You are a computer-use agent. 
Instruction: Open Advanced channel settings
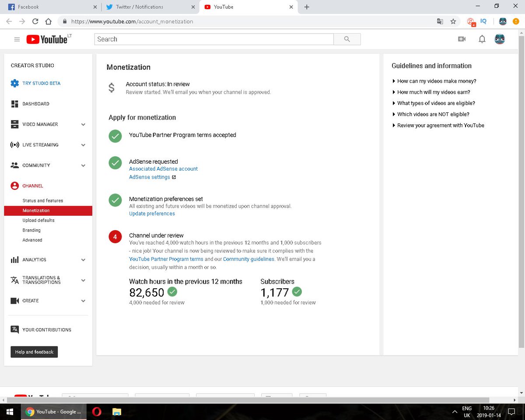coord(32,240)
